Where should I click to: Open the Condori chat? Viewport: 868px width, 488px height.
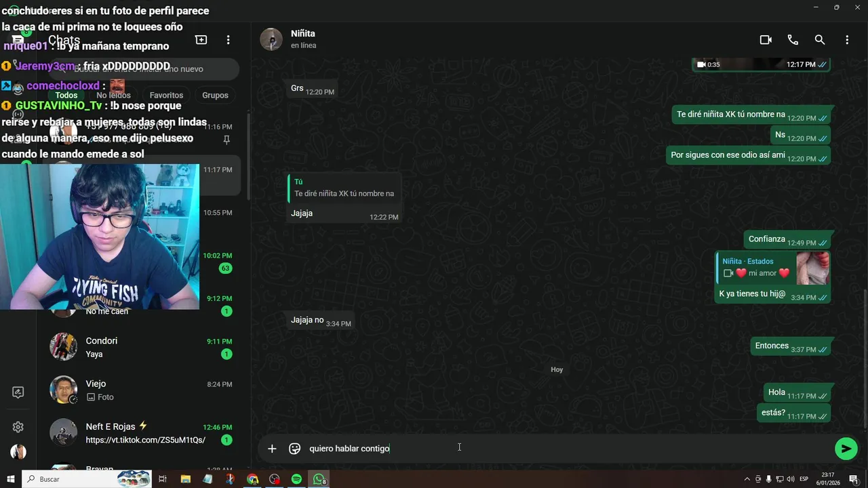pos(141,347)
